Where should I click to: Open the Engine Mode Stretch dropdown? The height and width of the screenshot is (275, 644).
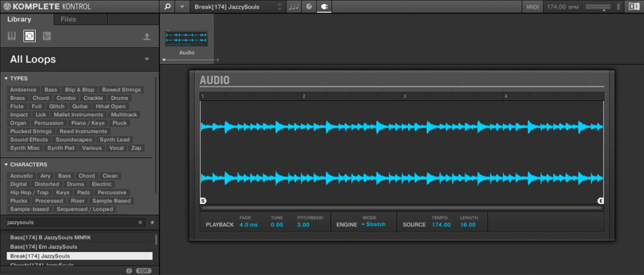(x=374, y=225)
